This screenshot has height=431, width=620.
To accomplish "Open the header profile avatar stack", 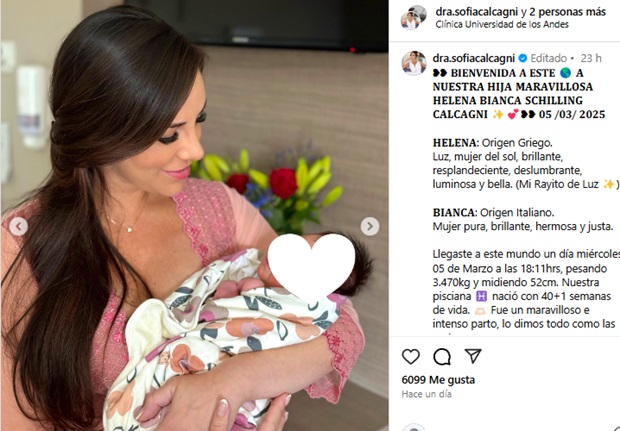I will point(414,17).
